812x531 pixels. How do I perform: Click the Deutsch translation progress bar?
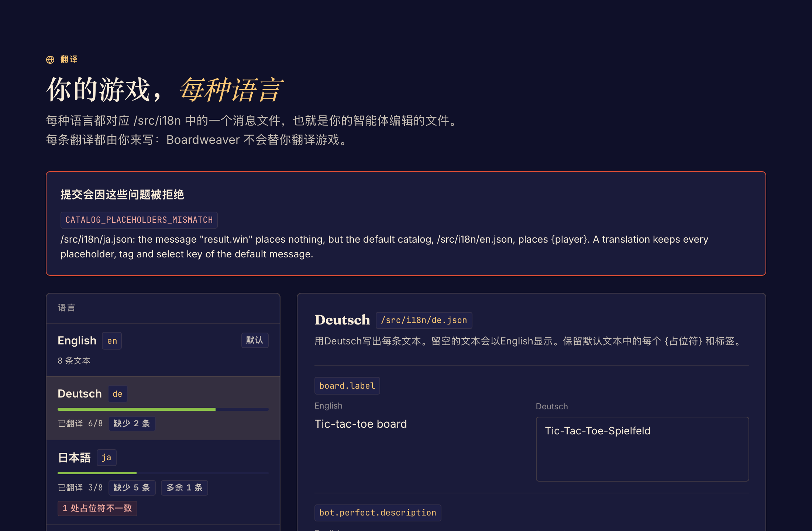click(x=163, y=409)
